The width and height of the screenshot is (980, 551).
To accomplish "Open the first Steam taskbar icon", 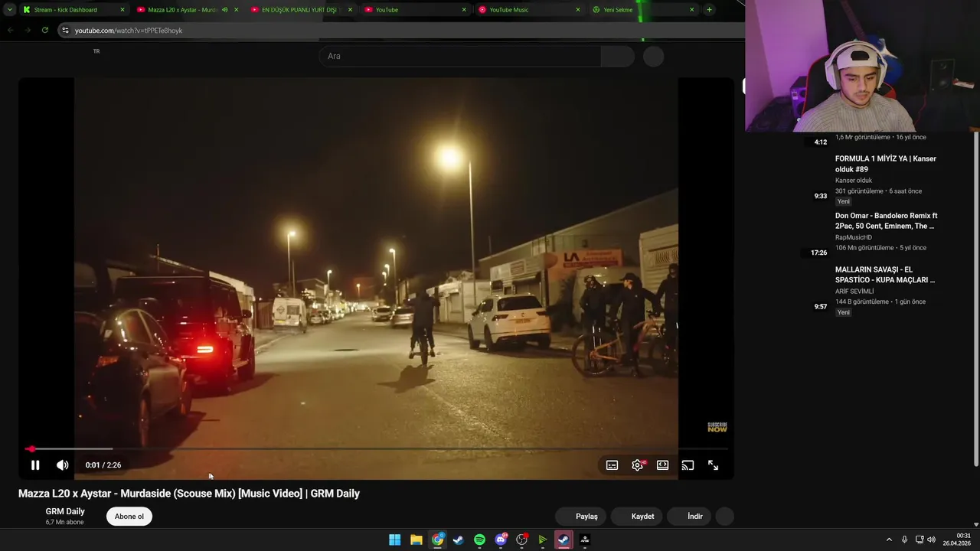I will click(459, 540).
